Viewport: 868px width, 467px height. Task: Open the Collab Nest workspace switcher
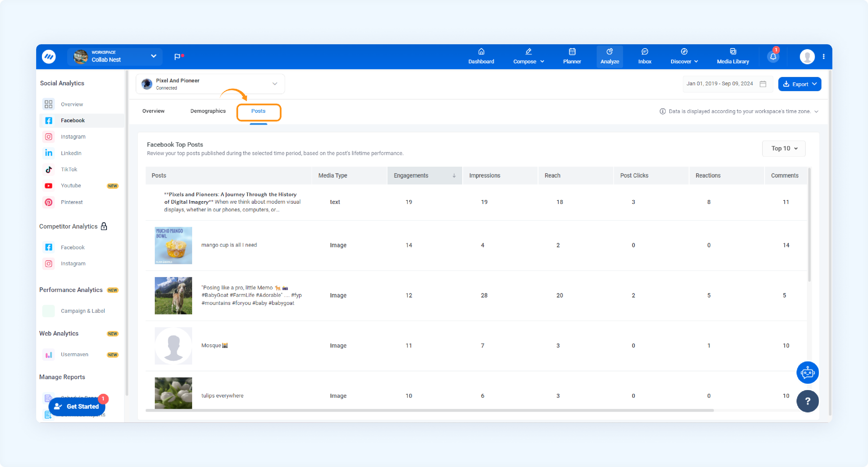[115, 57]
